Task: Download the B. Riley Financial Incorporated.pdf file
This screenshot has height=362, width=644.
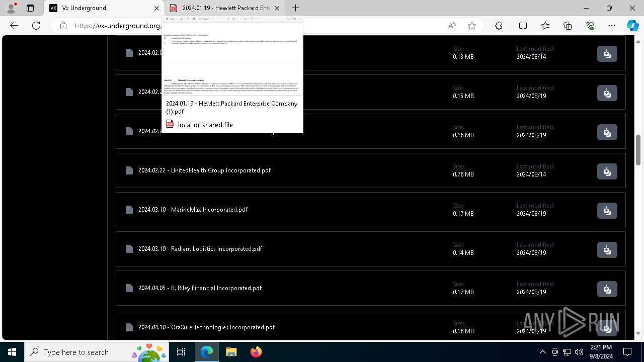Action: [x=607, y=289]
